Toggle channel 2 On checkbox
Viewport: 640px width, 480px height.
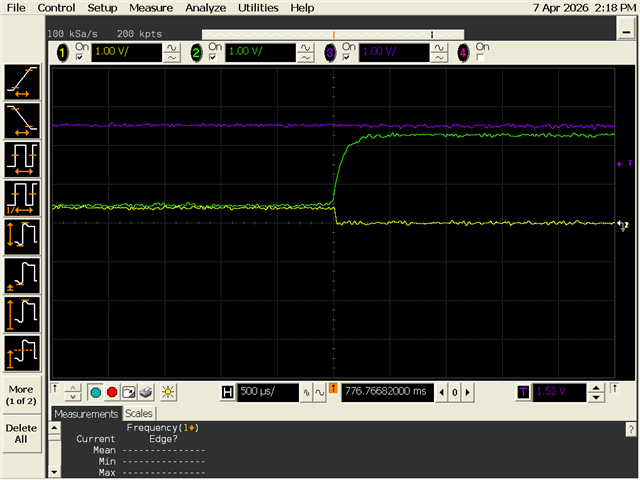(x=213, y=58)
